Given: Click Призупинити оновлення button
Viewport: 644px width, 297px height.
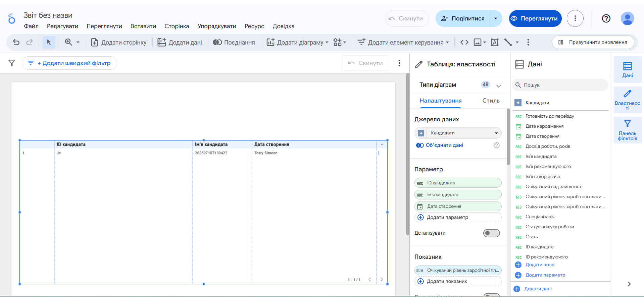Looking at the screenshot, I should pos(593,42).
